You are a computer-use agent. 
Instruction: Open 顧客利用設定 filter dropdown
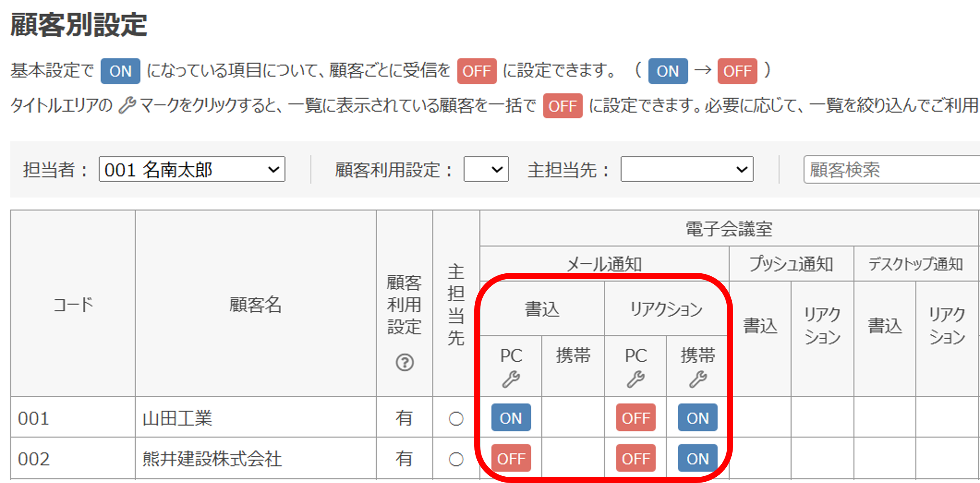(486, 170)
